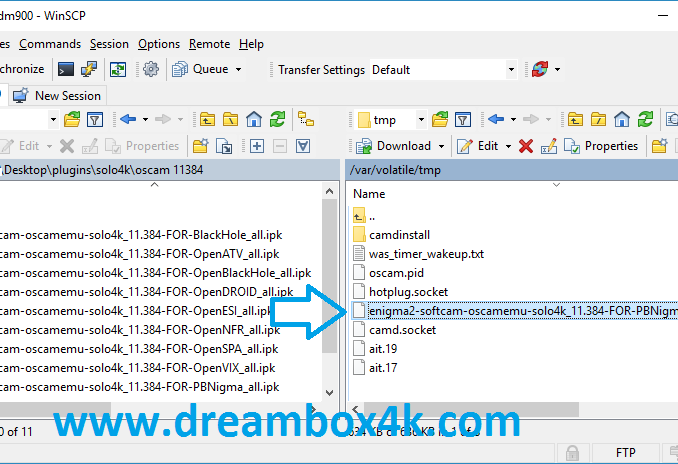Go to remote home directory
Screen dimensions: 678x464
coord(622,119)
